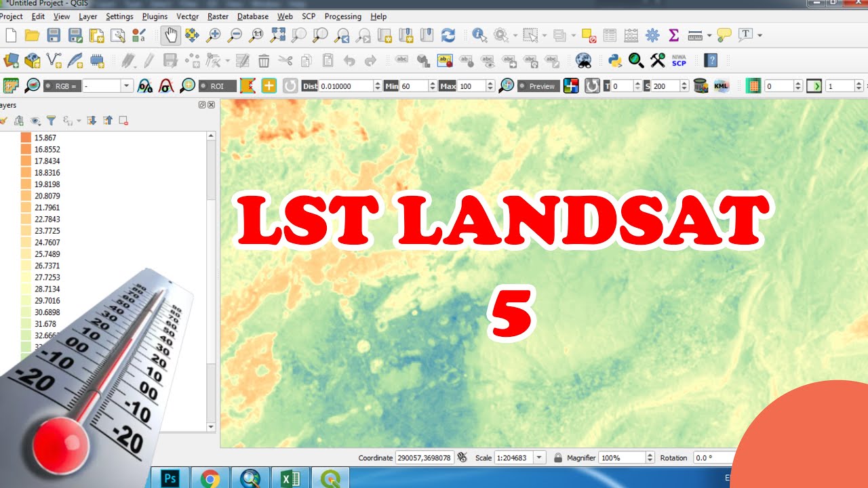
Task: Open Manage Map Themes eye icon
Action: [x=35, y=121]
